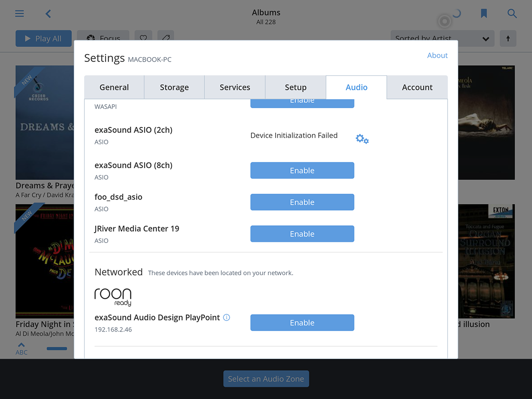Click the "exaSound ASIO (8ch)" device name

coord(133,165)
